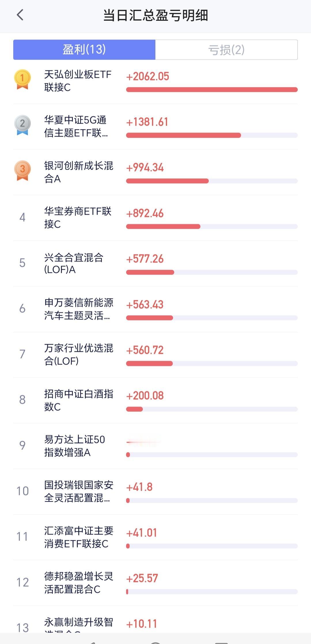This screenshot has width=311, height=644.
Task: Open 招商中证白酒指数C fund entry
Action: (78, 400)
